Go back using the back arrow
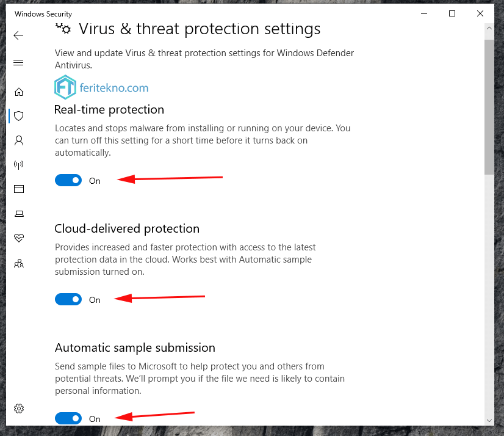This screenshot has width=504, height=436. (19, 35)
